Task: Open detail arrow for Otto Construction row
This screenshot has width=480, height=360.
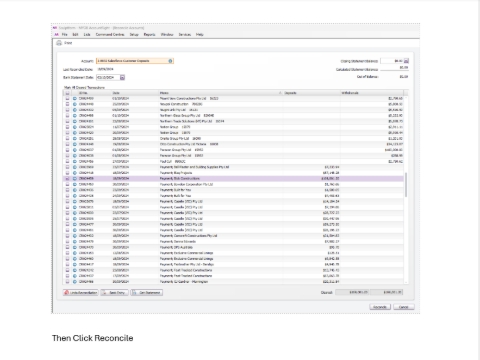Action: (75, 144)
